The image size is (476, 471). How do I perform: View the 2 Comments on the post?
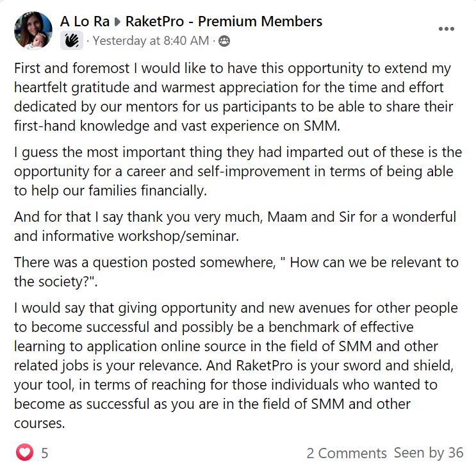pyautogui.click(x=347, y=453)
